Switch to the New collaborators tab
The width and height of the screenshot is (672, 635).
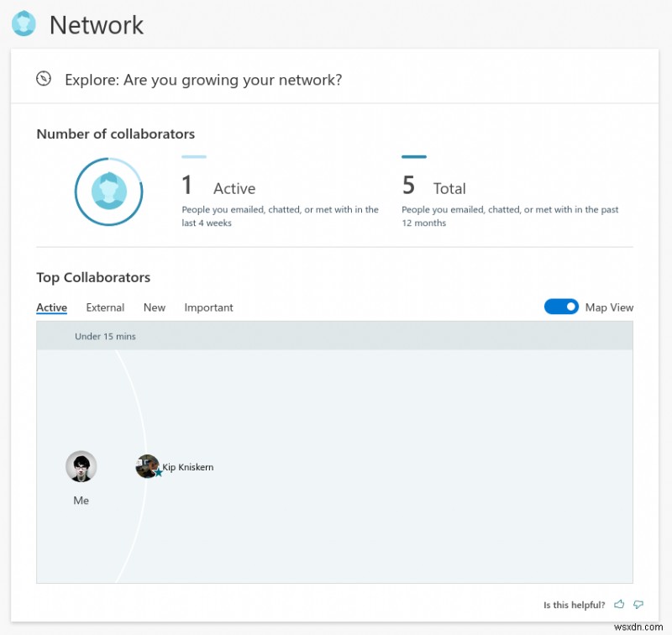click(x=154, y=307)
